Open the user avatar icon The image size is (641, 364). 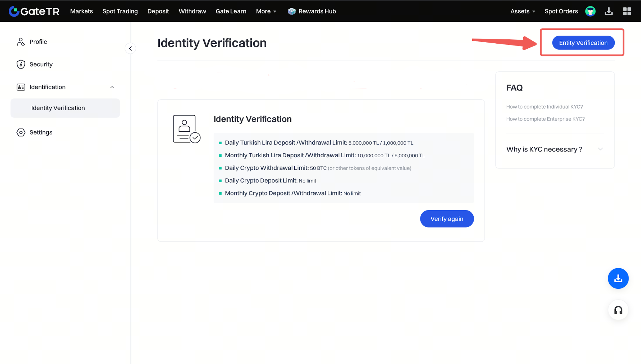[x=590, y=11]
